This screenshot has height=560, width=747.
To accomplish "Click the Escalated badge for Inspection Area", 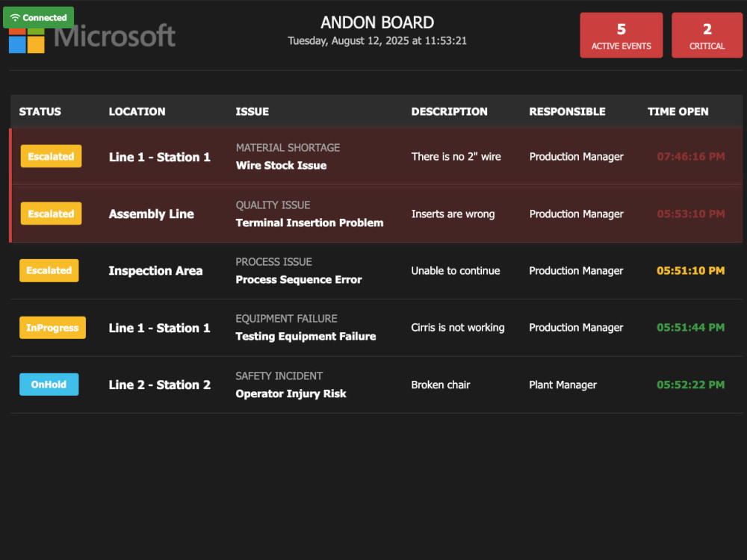I will (49, 270).
